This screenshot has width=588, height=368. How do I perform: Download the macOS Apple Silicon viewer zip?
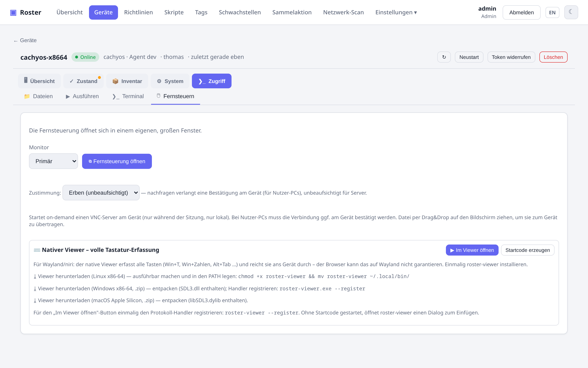click(x=94, y=300)
